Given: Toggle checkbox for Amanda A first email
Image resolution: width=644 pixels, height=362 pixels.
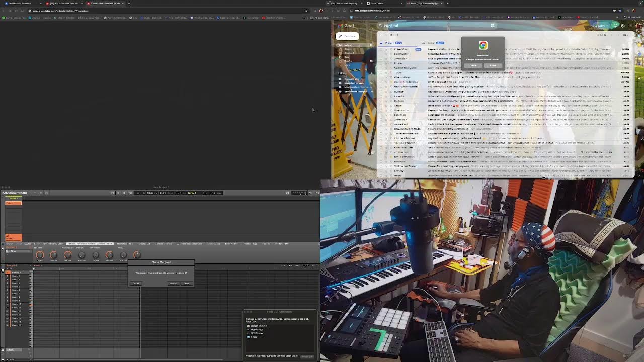Looking at the screenshot, I should pyautogui.click(x=381, y=58).
